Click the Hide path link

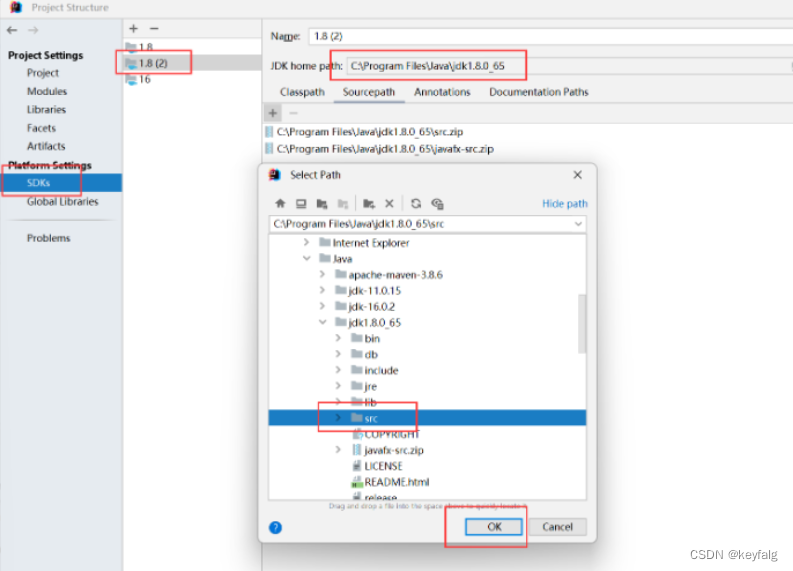pos(565,204)
